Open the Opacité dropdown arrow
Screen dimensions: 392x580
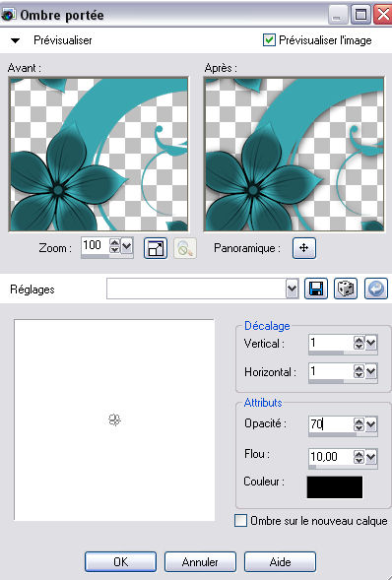[x=371, y=424]
